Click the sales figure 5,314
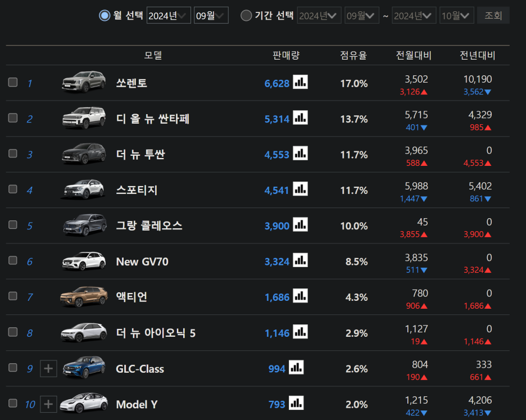526x420 pixels. [276, 119]
